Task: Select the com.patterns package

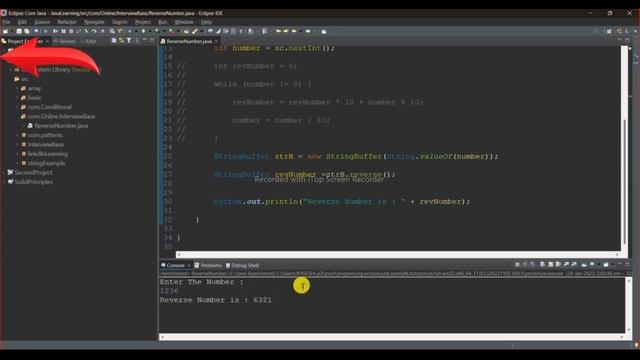Action: tap(42, 135)
